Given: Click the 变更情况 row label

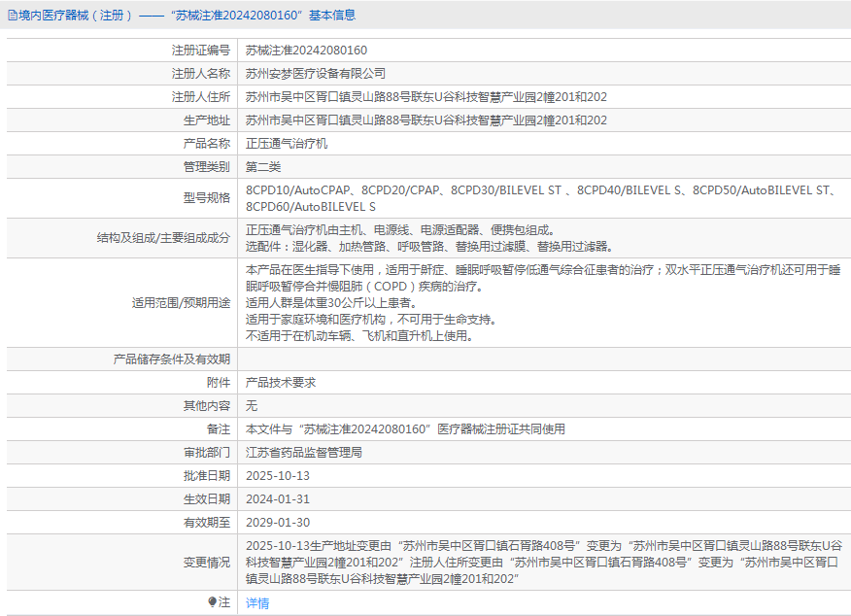Looking at the screenshot, I should click(207, 563).
